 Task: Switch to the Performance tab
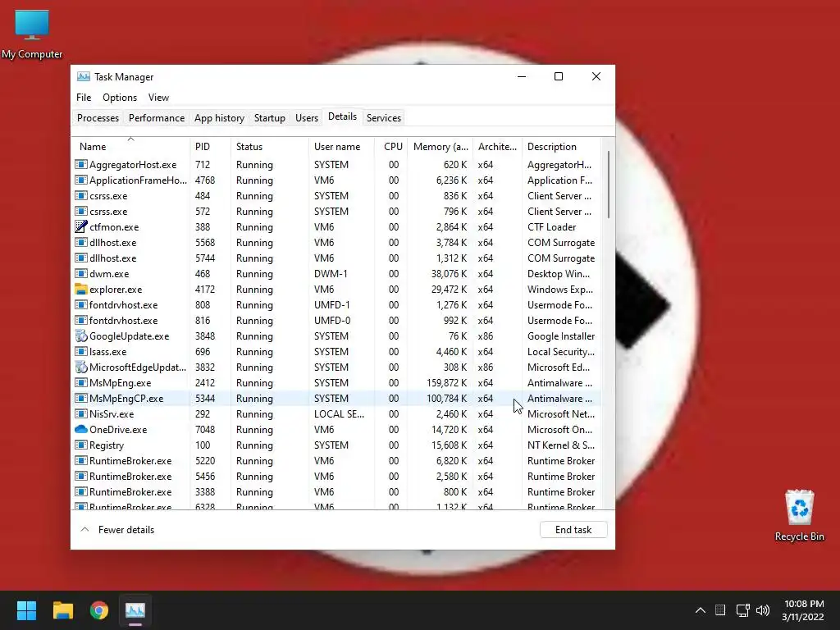[x=157, y=118]
